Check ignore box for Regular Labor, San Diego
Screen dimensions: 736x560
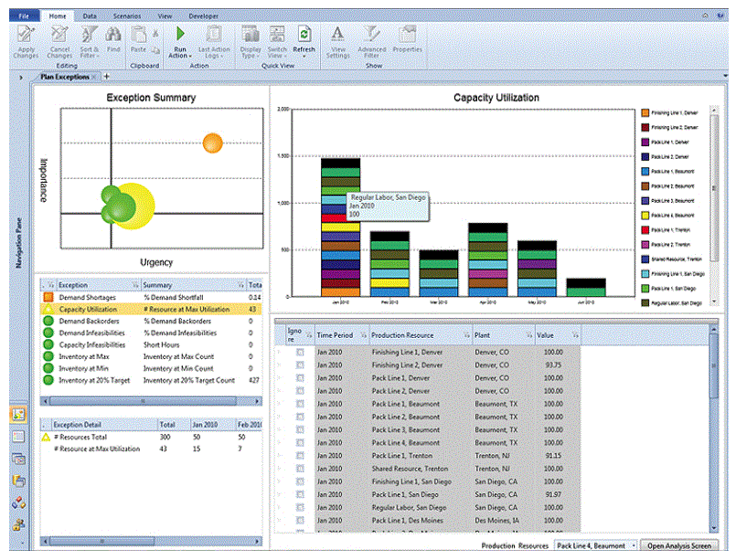[x=300, y=507]
